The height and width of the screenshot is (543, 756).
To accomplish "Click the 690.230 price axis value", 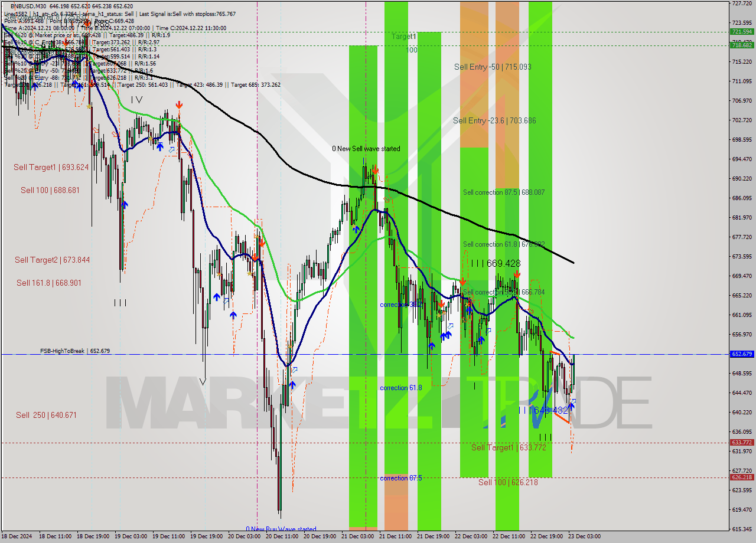I will [x=742, y=178].
